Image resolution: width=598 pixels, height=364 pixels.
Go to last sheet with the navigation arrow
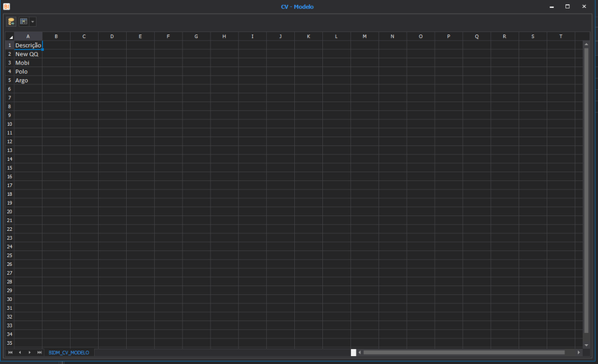click(39, 353)
